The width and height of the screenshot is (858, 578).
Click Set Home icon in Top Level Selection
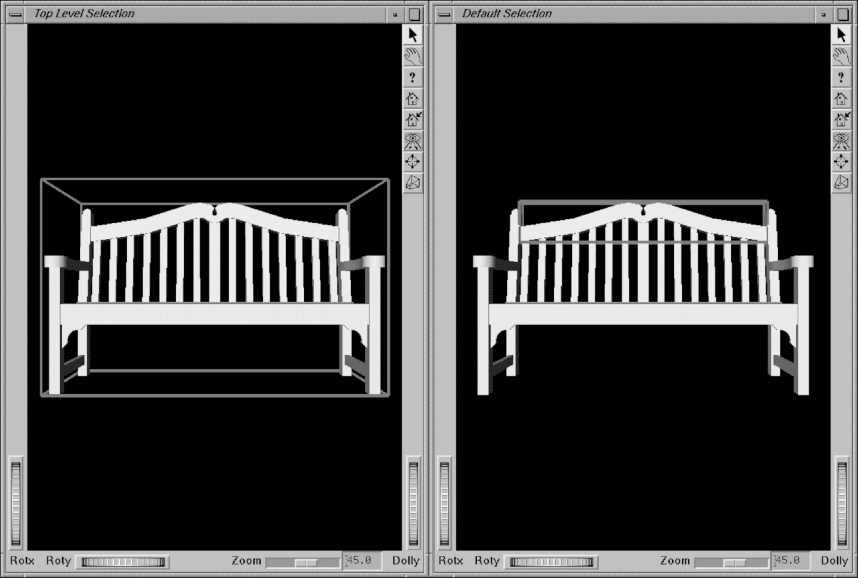tap(413, 120)
